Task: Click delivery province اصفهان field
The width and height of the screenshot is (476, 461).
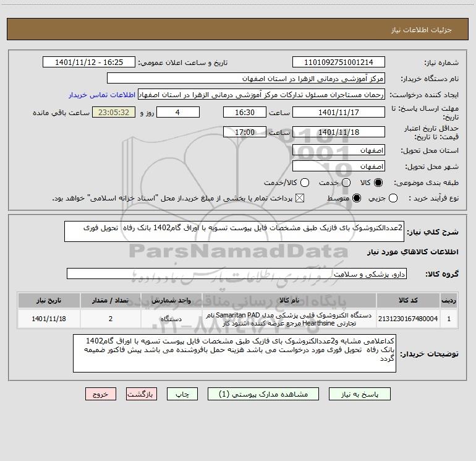Action: tap(339, 150)
